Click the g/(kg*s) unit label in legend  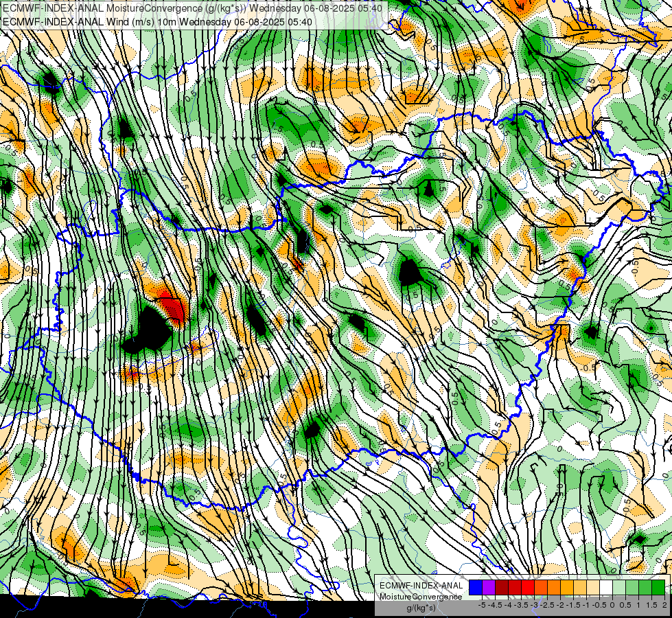point(421,608)
